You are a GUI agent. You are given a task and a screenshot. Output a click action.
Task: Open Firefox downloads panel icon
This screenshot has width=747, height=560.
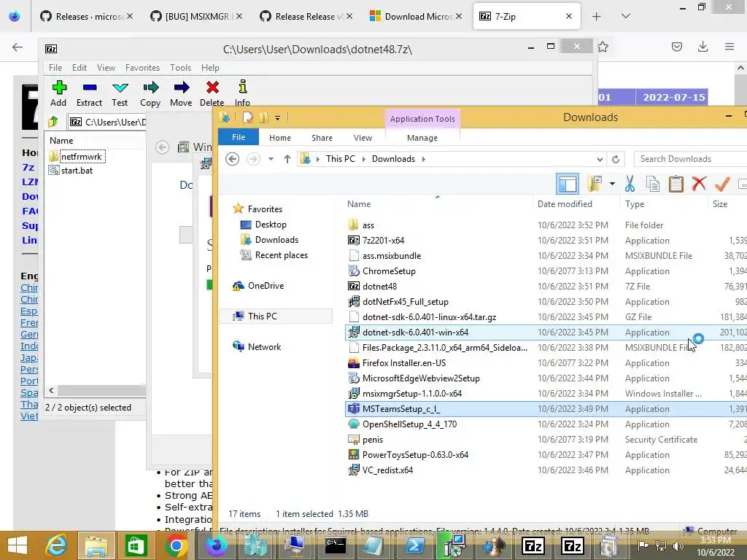tap(703, 47)
